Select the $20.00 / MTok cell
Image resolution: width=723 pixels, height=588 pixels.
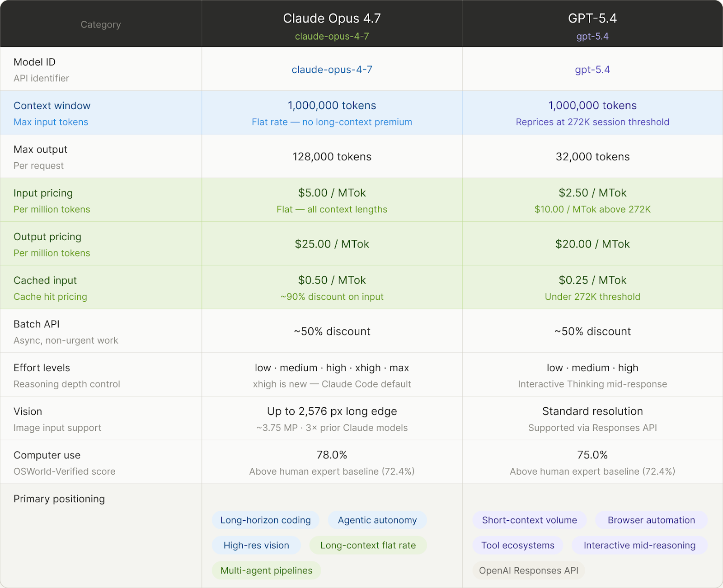click(x=592, y=244)
